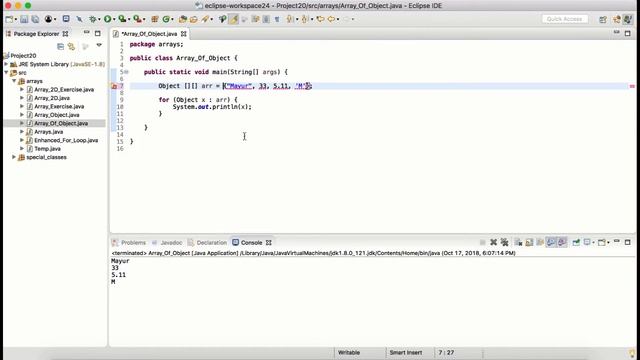Click the Debug bug icon in toolbar

(93, 19)
